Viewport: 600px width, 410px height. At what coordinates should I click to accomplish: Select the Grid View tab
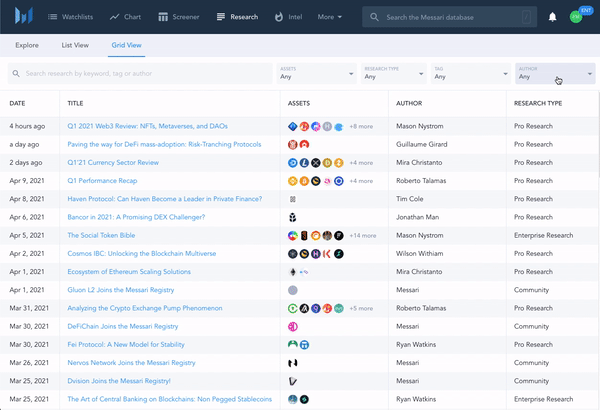tap(126, 45)
